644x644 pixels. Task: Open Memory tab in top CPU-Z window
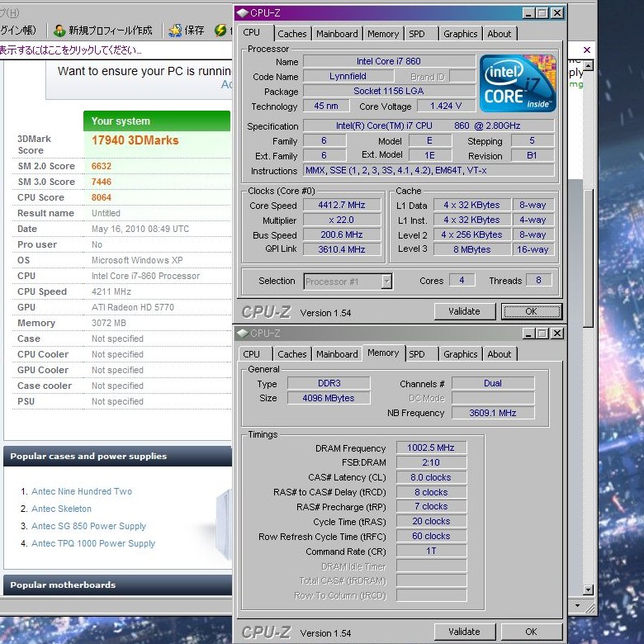[383, 34]
